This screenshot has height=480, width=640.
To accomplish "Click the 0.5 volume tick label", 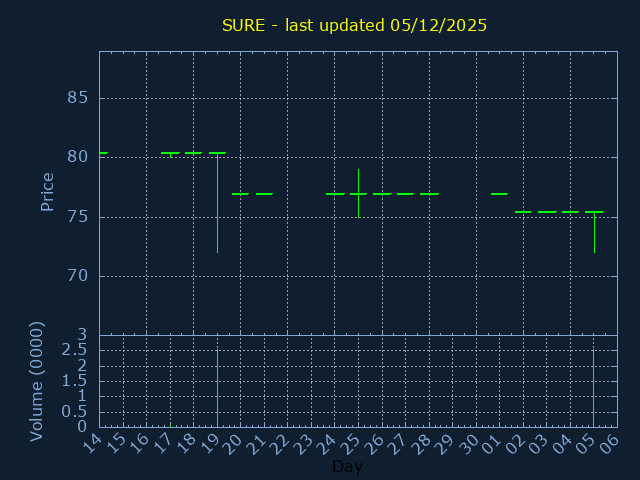I will pyautogui.click(x=74, y=411).
